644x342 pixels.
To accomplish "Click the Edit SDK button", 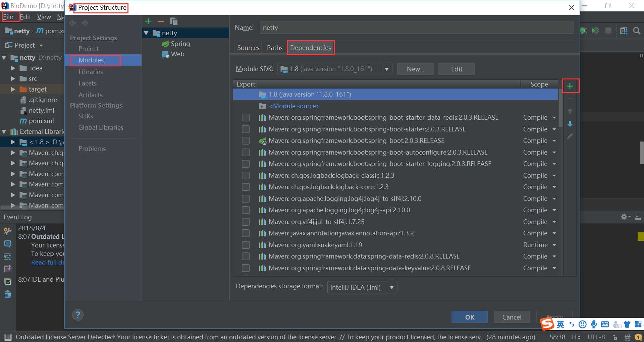I will click(x=457, y=69).
